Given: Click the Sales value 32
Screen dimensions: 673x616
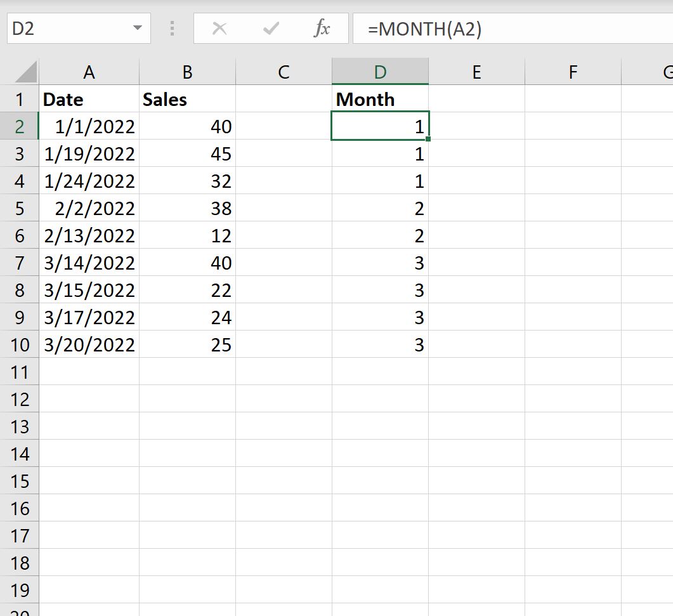Looking at the screenshot, I should pyautogui.click(x=187, y=181).
